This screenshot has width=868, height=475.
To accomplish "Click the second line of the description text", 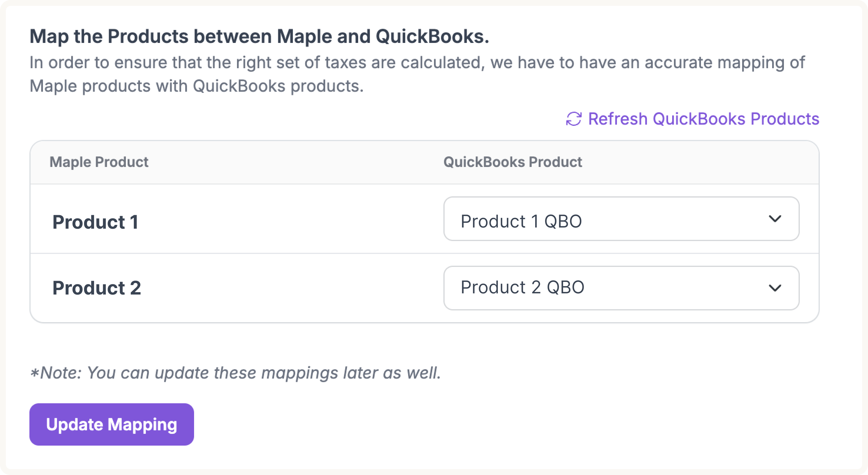I will tap(196, 86).
